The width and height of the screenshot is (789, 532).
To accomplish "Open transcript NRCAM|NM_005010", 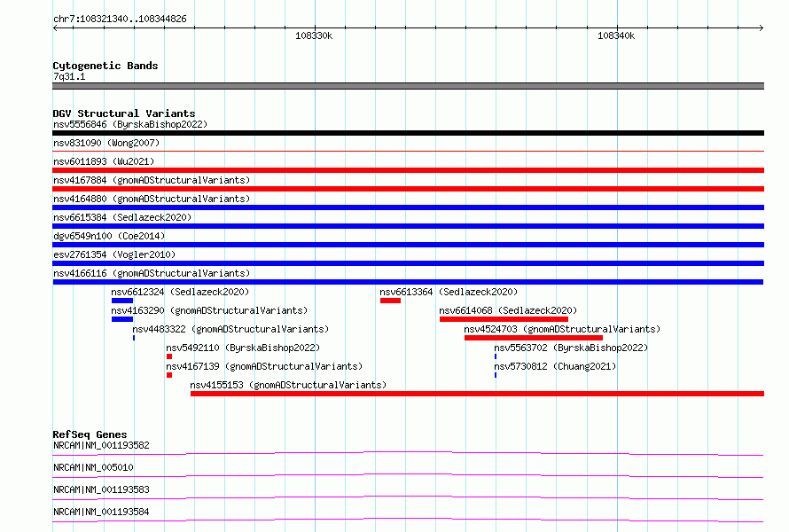I will coord(93,467).
